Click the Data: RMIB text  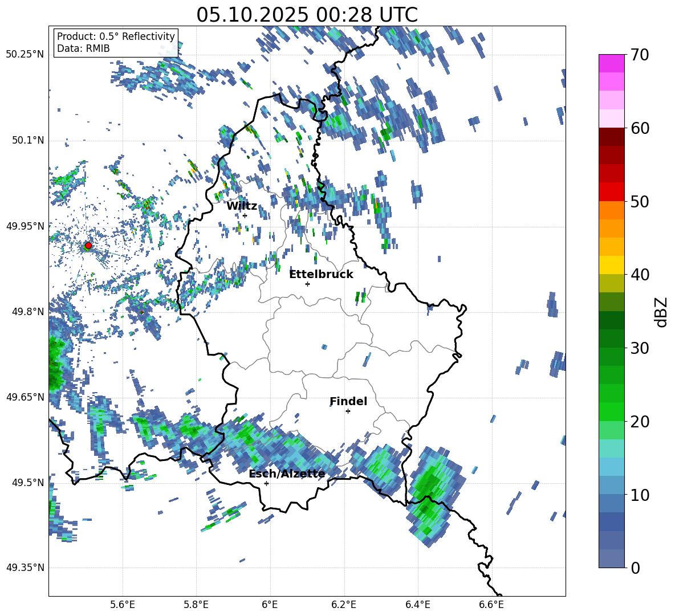pyautogui.click(x=83, y=48)
